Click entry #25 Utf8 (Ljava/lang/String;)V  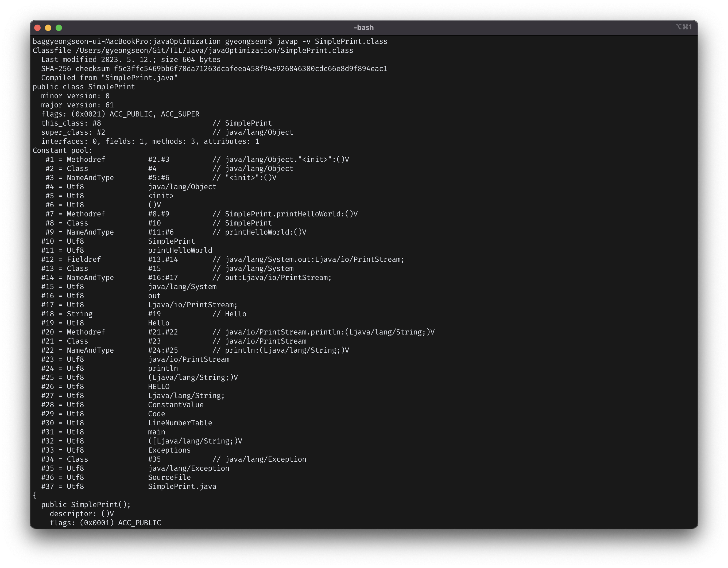tap(139, 378)
